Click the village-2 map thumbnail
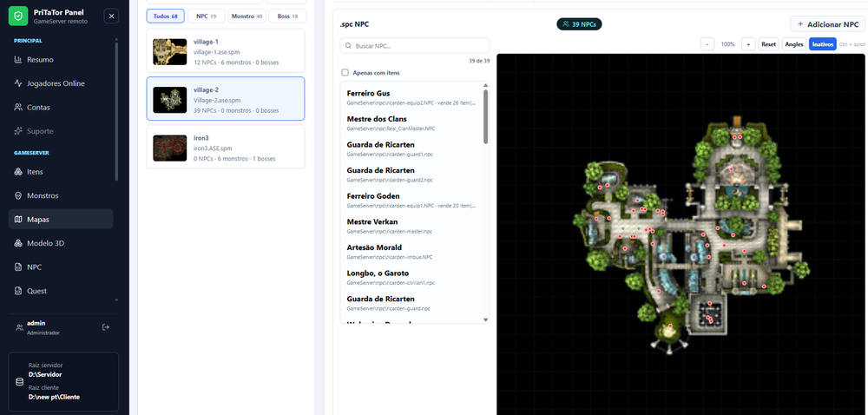The image size is (868, 415). [x=170, y=100]
